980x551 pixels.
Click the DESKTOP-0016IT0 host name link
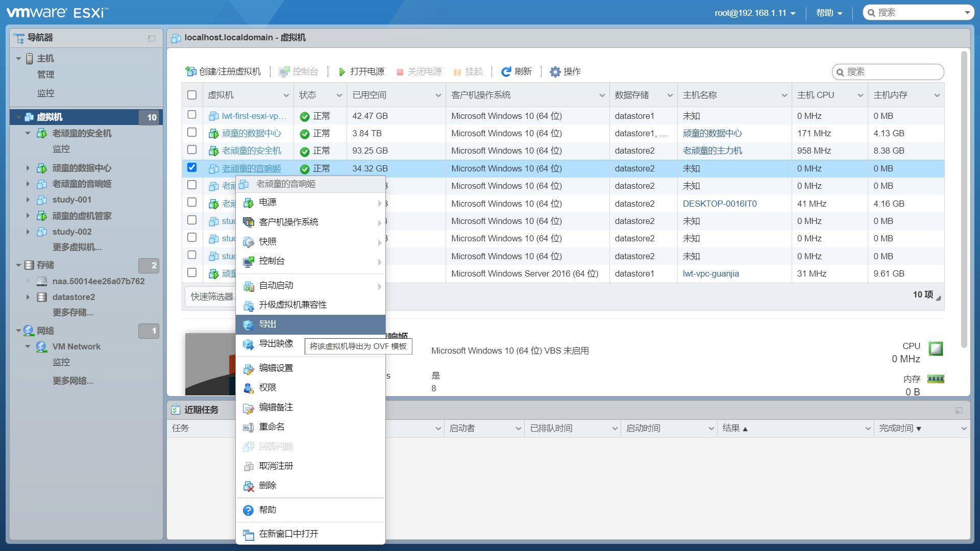click(720, 204)
